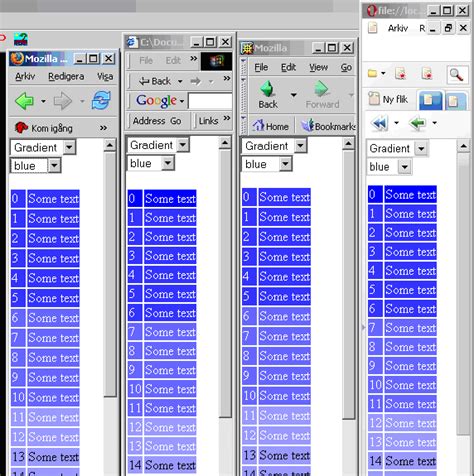This screenshot has width=474, height=476.
Task: Click Opera rewind double-arrow icon
Action: tap(379, 123)
